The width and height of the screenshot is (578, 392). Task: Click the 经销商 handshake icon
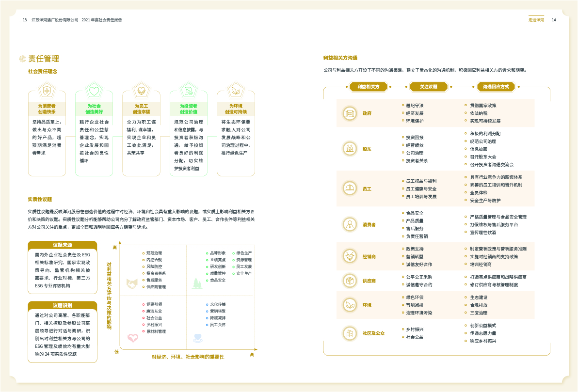click(x=350, y=256)
